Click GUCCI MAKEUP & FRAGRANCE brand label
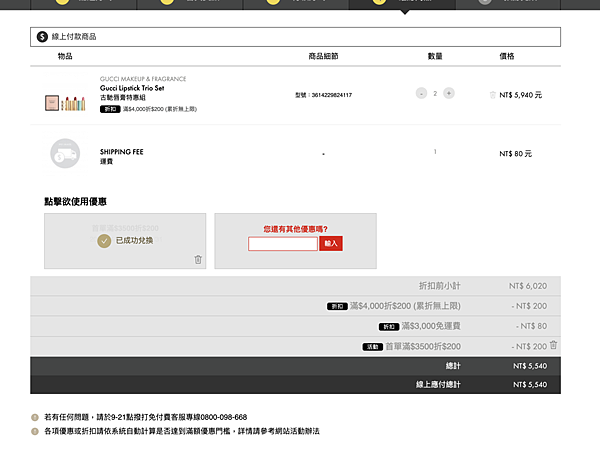The image size is (600, 450). pos(143,79)
